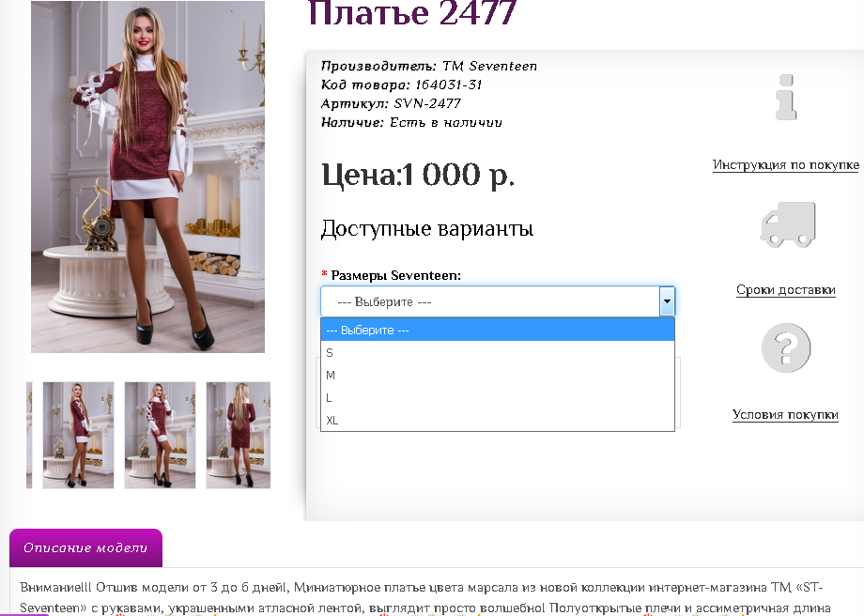Switch to the 'Описание модели' tab

(x=85, y=548)
